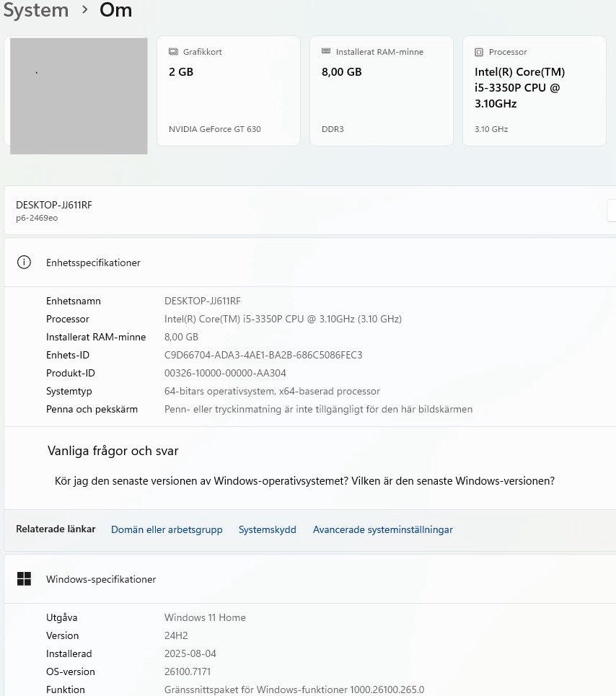Click the gray device image thumbnail
This screenshot has width=616, height=696.
point(79,95)
